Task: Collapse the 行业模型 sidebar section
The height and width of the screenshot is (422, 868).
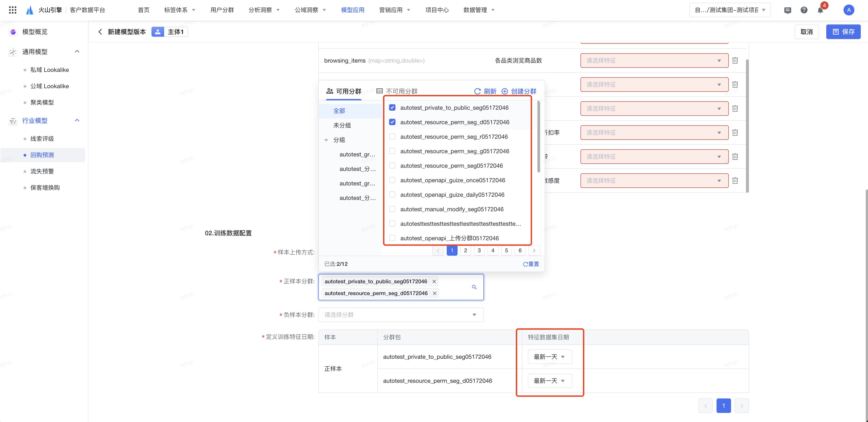Action: (77, 121)
